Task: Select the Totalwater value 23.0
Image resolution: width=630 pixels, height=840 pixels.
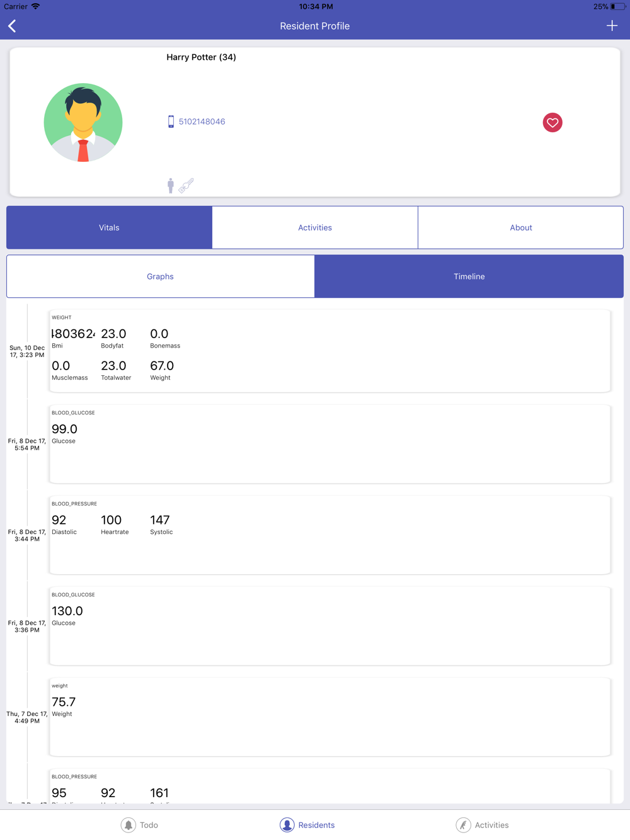Action: point(113,366)
